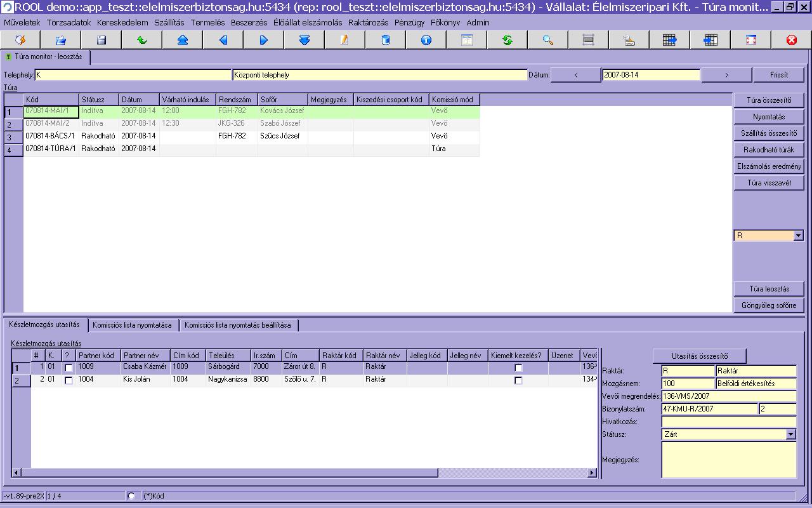Viewport: 812px width, 508px height.
Task: Click the green refresh arrows icon
Action: click(507, 40)
